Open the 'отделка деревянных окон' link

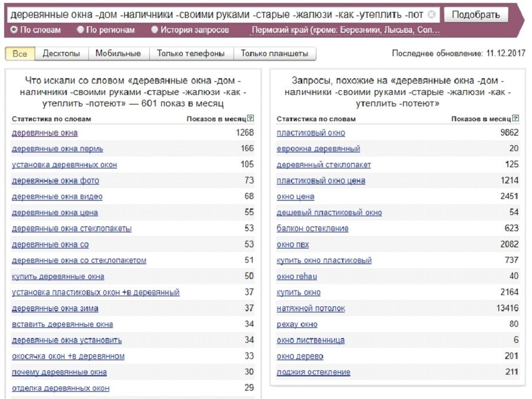pos(61,388)
